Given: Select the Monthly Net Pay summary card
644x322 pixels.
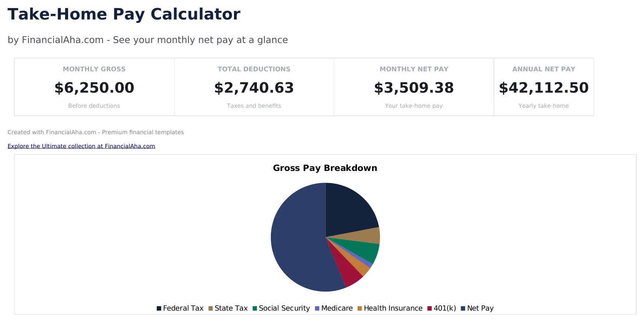Looking at the screenshot, I should (414, 87).
